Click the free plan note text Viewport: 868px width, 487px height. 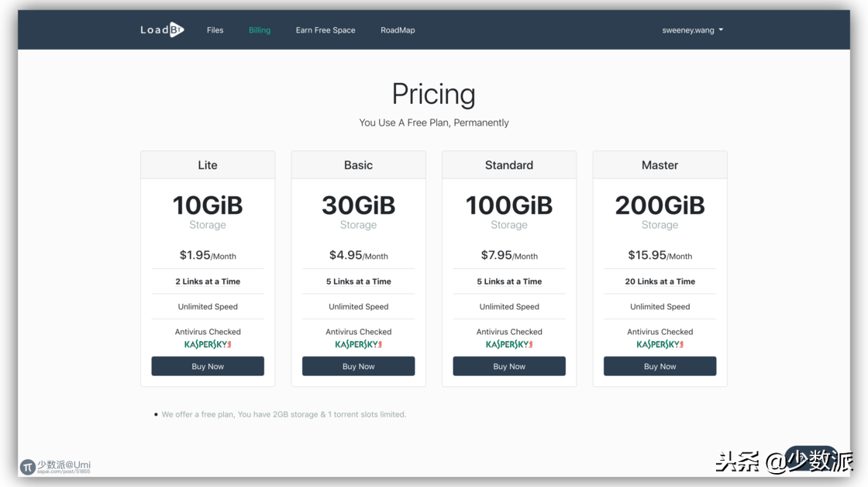coord(284,414)
